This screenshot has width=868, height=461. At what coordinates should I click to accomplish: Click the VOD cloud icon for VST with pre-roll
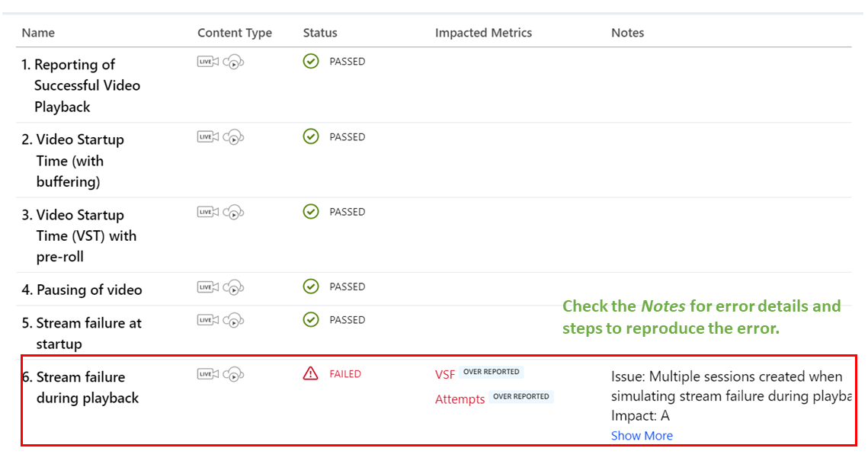(233, 213)
